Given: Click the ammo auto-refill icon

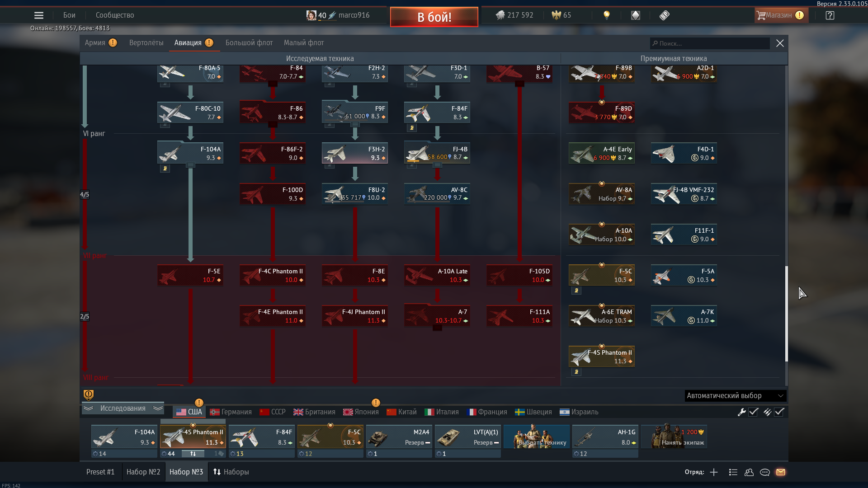Looking at the screenshot, I should pyautogui.click(x=768, y=412).
